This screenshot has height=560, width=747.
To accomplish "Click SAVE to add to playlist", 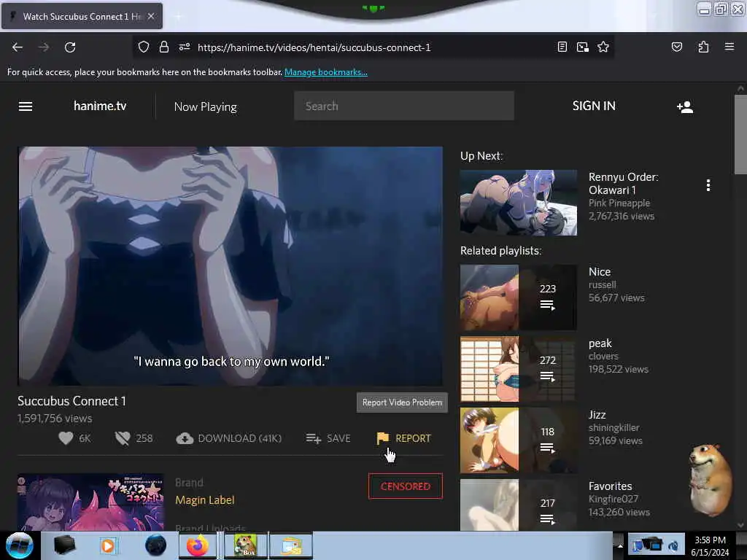I will pos(338,438).
